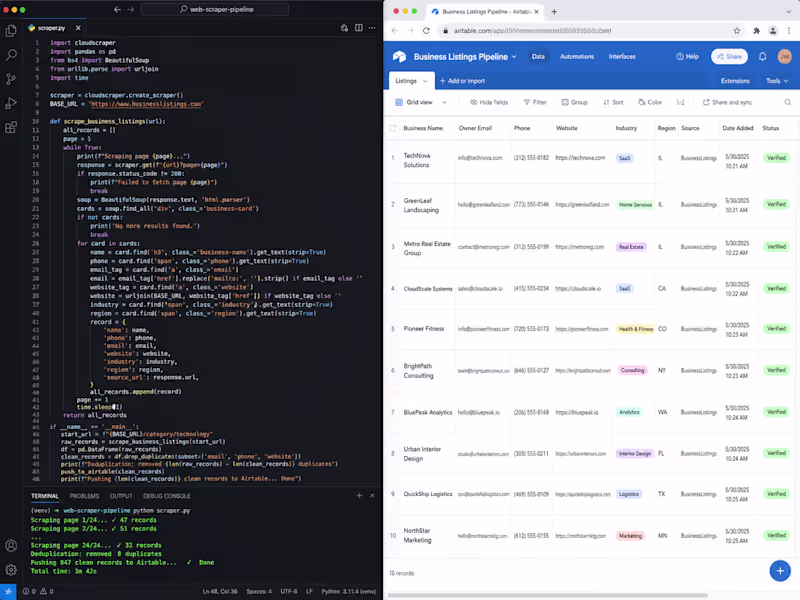Viewport: 800px width, 600px height.
Task: Expand Business Listings Pipeline base dropdown
Action: tap(514, 57)
